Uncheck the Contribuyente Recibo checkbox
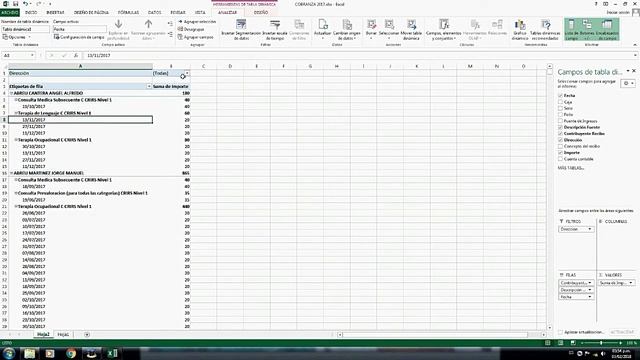This screenshot has height=360, width=640. pyautogui.click(x=560, y=133)
